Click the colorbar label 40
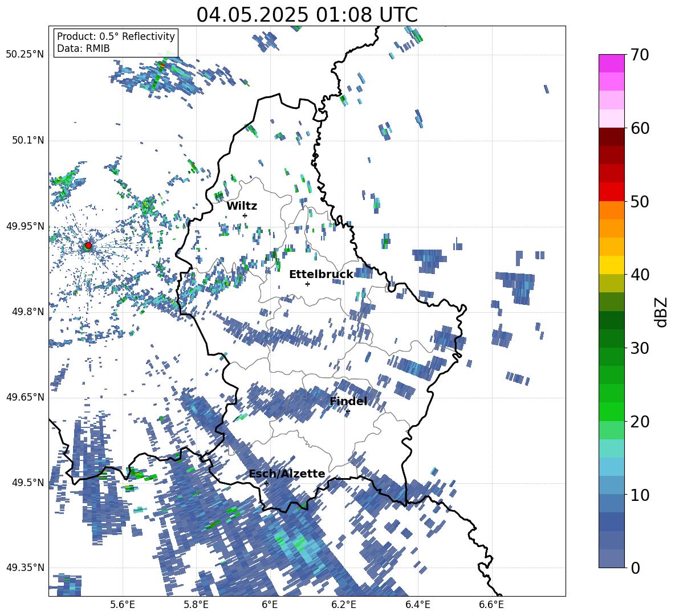This screenshot has width=675, height=616. [x=640, y=275]
